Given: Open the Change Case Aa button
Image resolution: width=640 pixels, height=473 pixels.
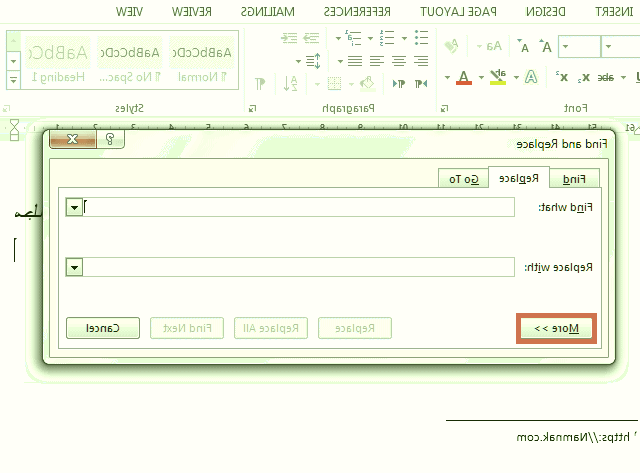Looking at the screenshot, I should (494, 46).
